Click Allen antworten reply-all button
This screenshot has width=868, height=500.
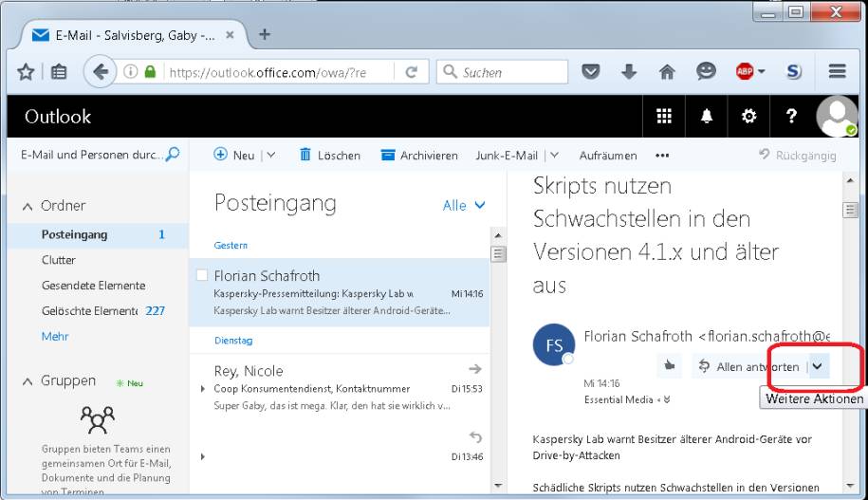pos(749,366)
